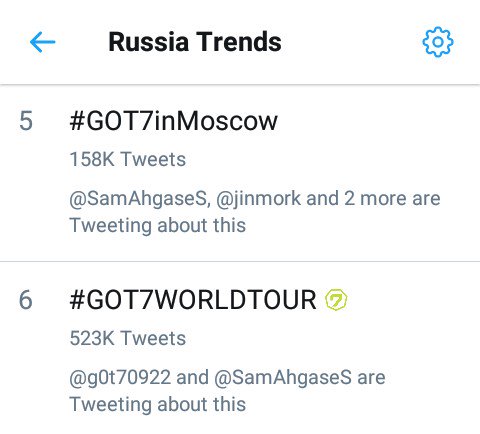Tap the word Tweets beside 523K

pyautogui.click(x=153, y=338)
